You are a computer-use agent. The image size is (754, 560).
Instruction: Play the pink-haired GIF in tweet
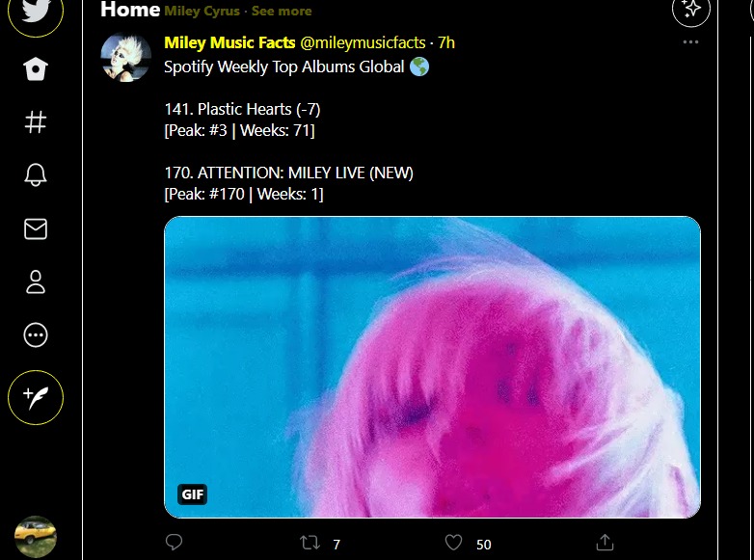[x=432, y=367]
